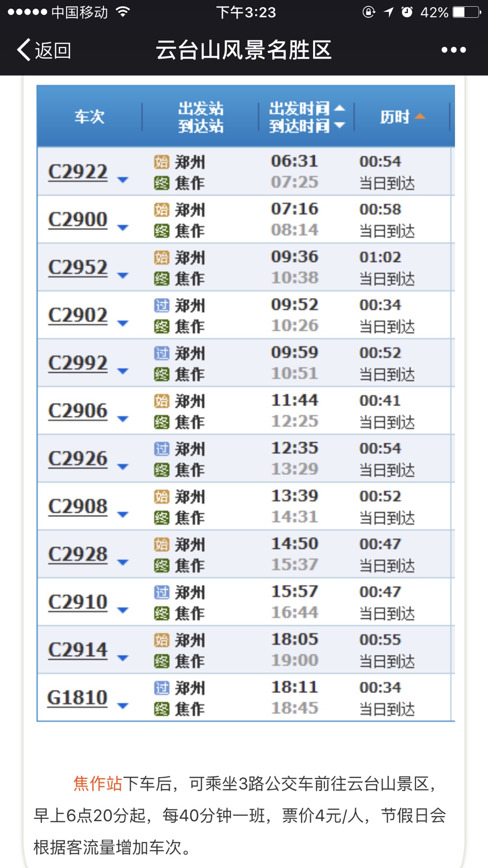This screenshot has height=868, width=488.
Task: Click the 出发站 到达站 column header
Action: coord(201,117)
